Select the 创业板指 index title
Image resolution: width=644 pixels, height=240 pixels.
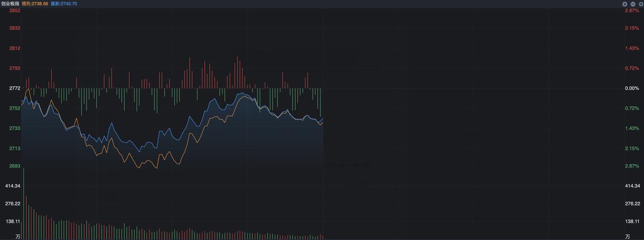pyautogui.click(x=10, y=4)
